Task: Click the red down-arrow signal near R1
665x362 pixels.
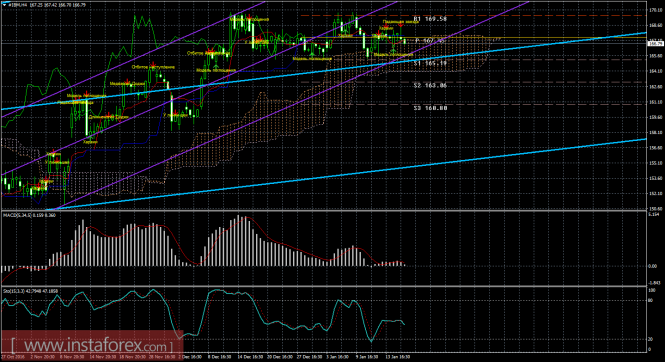Action: [x=400, y=26]
